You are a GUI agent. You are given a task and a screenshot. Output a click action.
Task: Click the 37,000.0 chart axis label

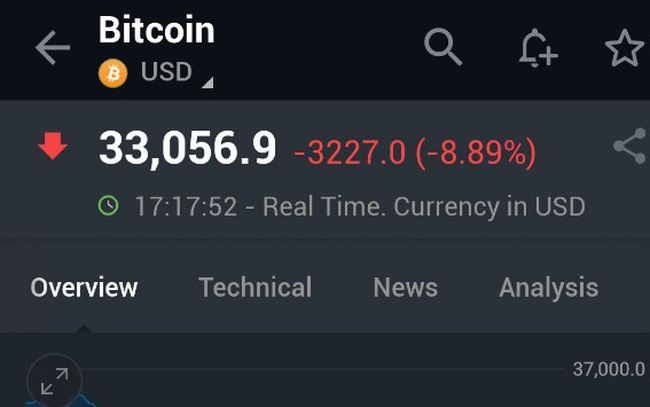(608, 369)
